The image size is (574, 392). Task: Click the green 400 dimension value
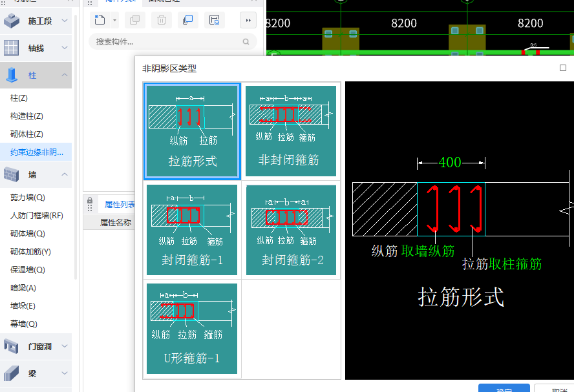pos(450,162)
